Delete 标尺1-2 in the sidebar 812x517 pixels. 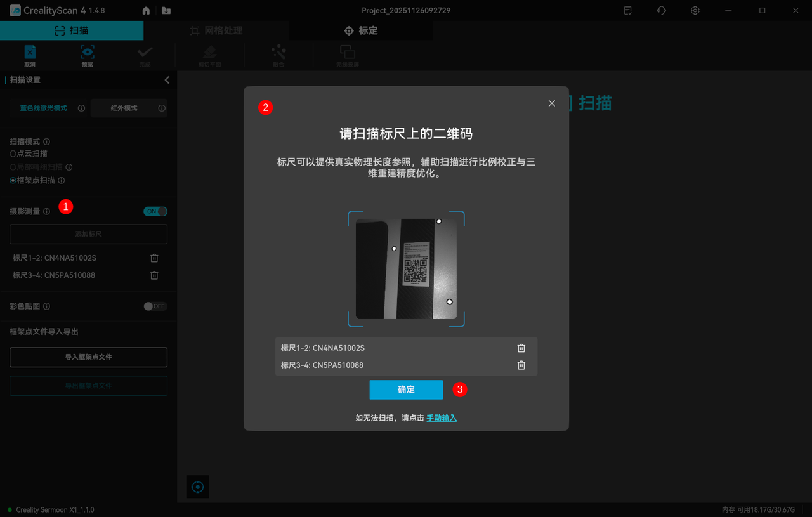154,258
